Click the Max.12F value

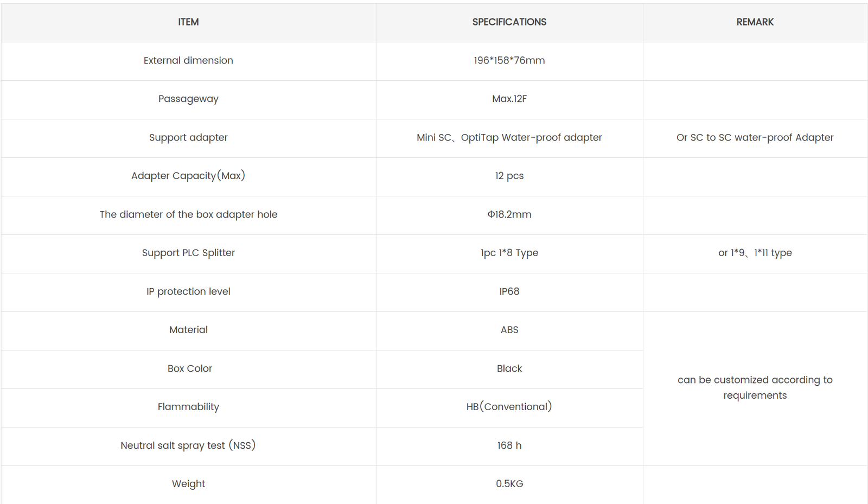point(509,99)
